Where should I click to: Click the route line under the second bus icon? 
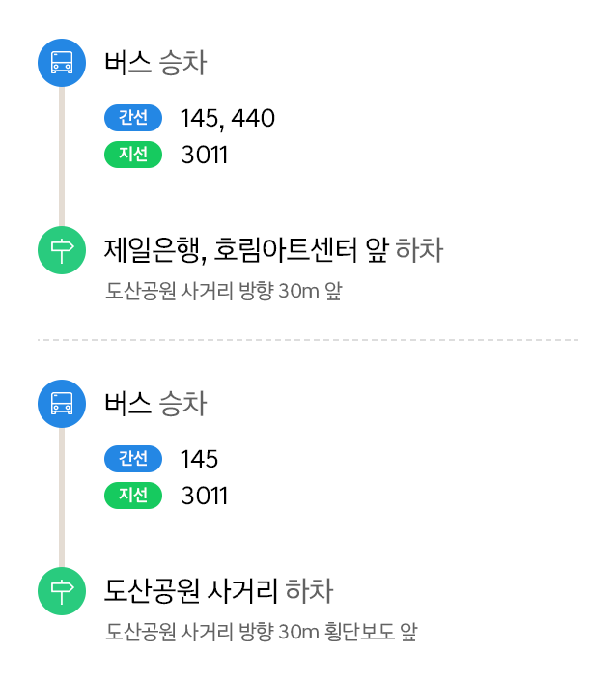pyautogui.click(x=62, y=497)
